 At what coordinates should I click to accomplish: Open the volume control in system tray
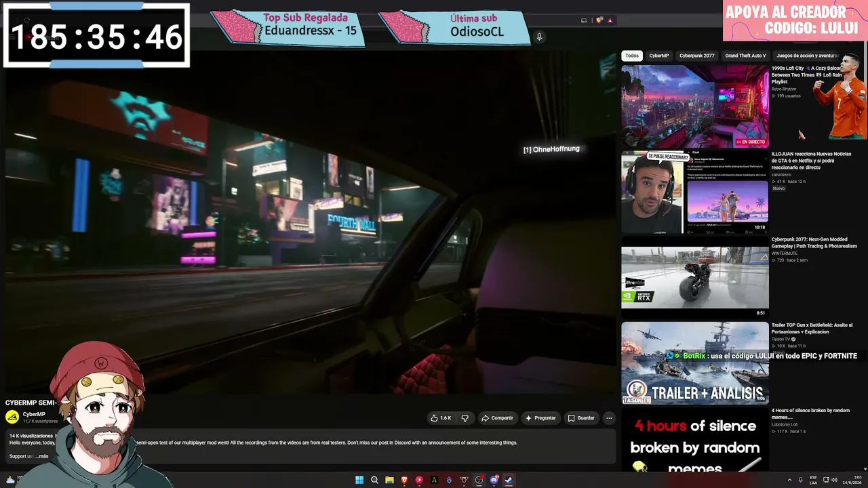(x=834, y=480)
